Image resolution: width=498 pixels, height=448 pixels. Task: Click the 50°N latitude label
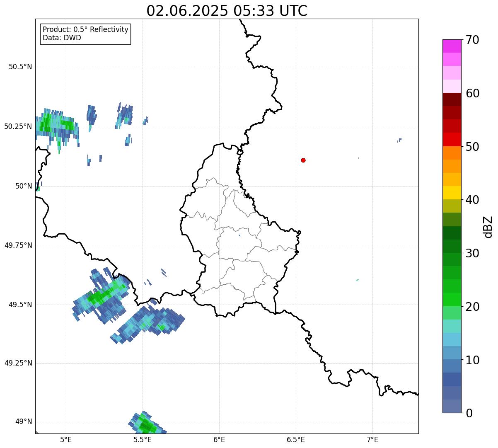point(24,186)
